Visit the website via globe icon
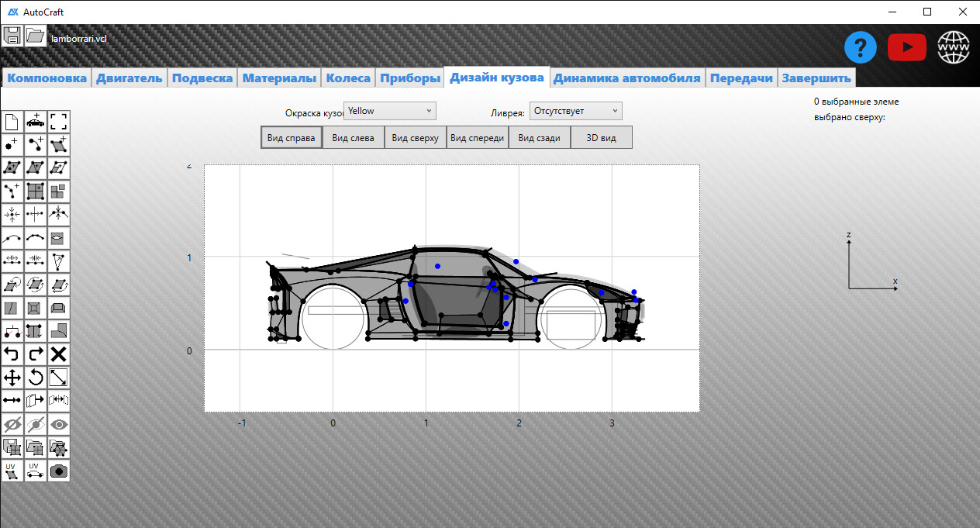This screenshot has height=528, width=980. (x=952, y=47)
